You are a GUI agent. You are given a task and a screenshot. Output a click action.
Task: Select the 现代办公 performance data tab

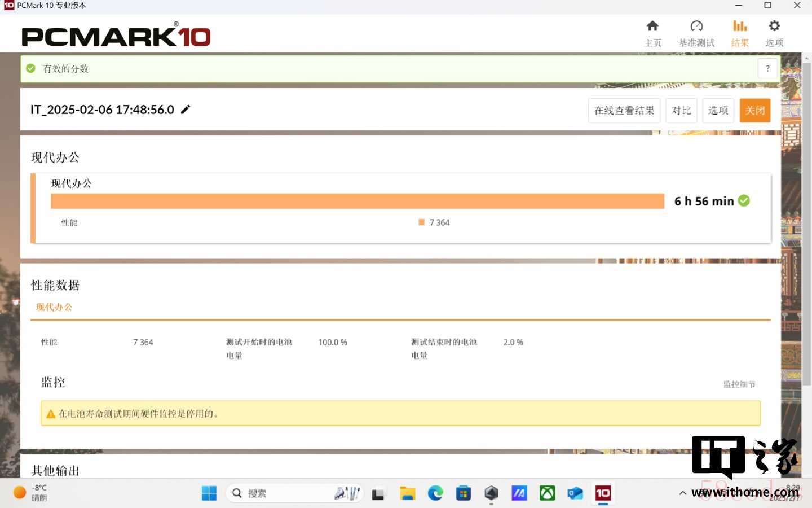(54, 307)
